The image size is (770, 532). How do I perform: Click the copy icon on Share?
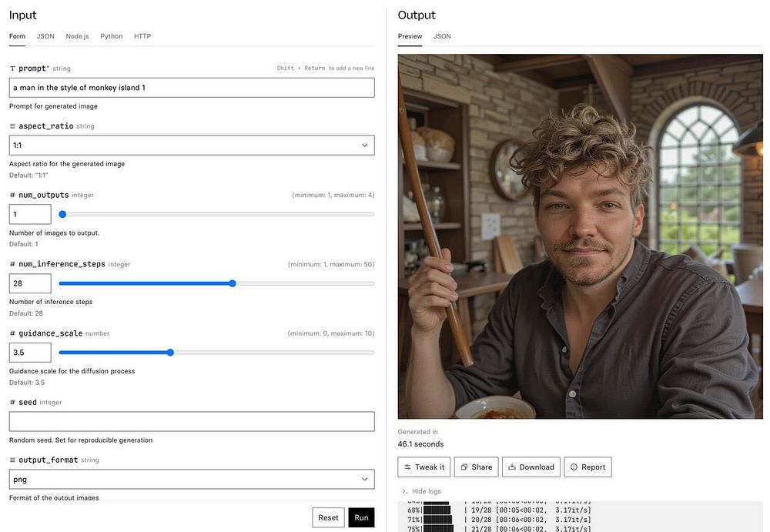tap(464, 467)
